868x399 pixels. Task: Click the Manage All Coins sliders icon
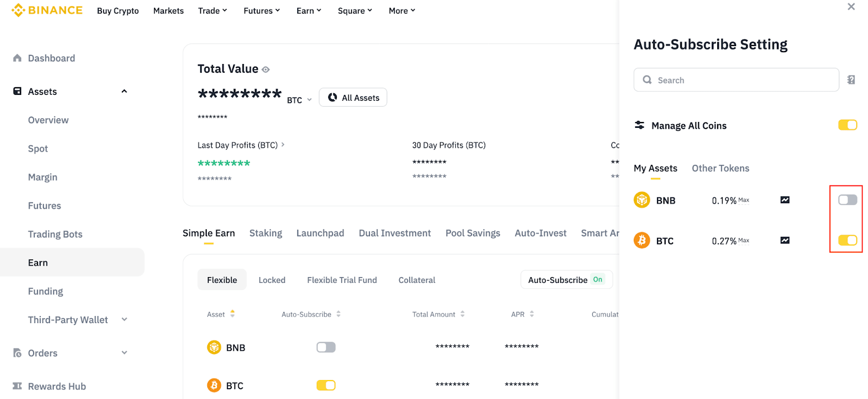[x=640, y=125]
